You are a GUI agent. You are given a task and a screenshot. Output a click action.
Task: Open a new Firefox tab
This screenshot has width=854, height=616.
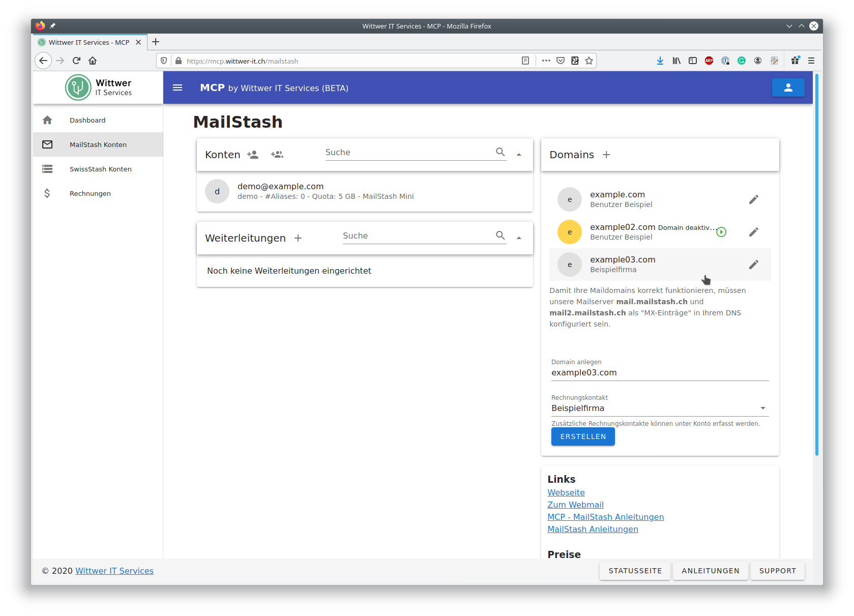pyautogui.click(x=156, y=42)
